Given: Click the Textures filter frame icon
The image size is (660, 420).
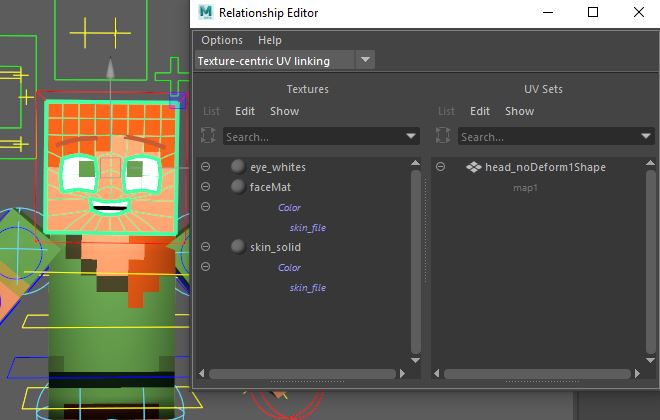Looking at the screenshot, I should coord(208,136).
